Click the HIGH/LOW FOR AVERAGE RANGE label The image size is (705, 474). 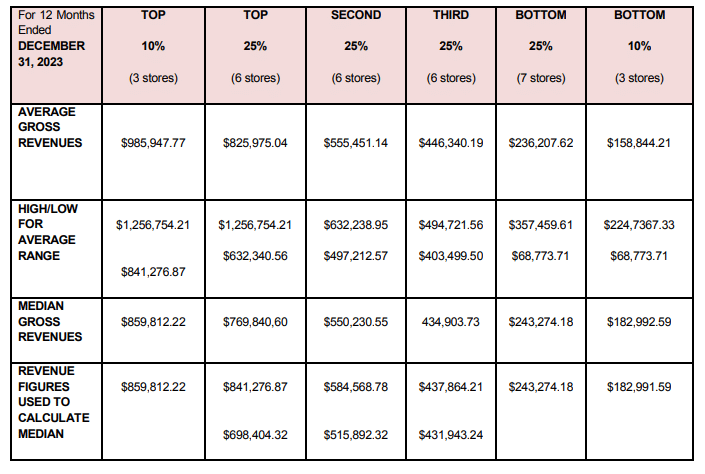(48, 232)
